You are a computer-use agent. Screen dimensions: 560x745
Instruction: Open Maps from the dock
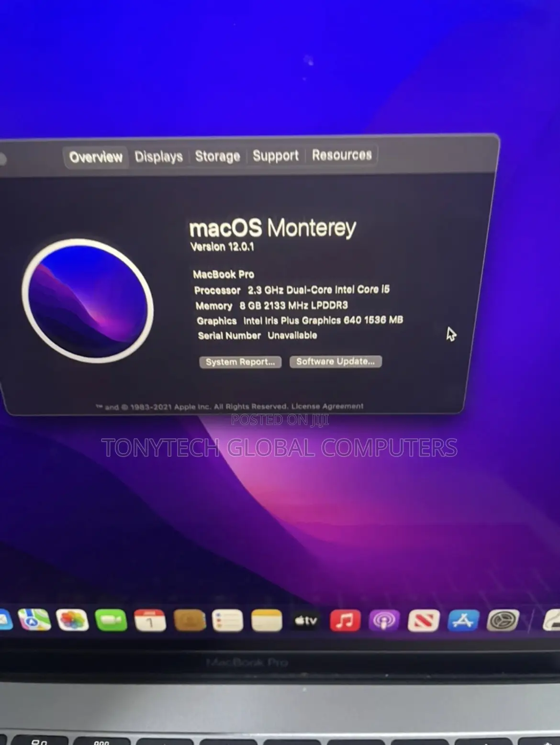click(34, 621)
